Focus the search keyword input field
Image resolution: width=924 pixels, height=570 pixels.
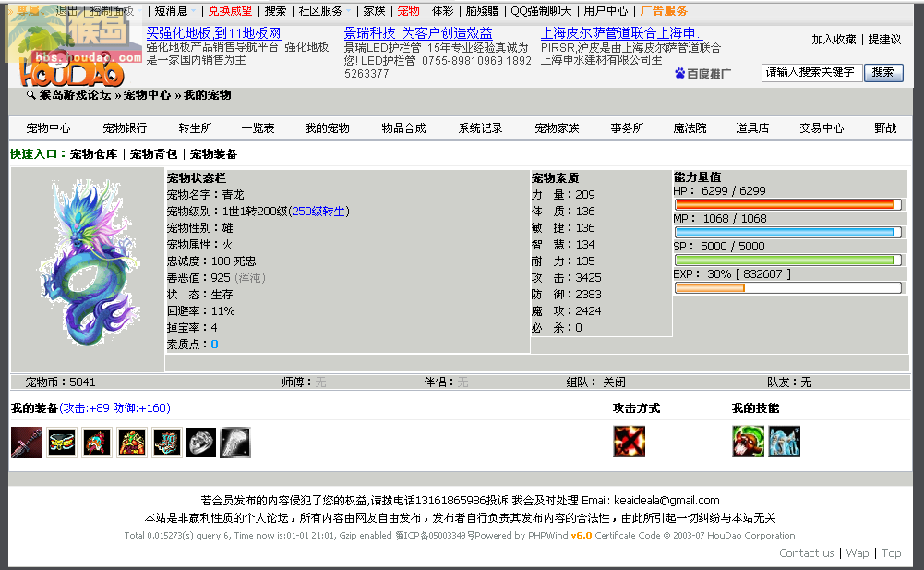pyautogui.click(x=812, y=73)
